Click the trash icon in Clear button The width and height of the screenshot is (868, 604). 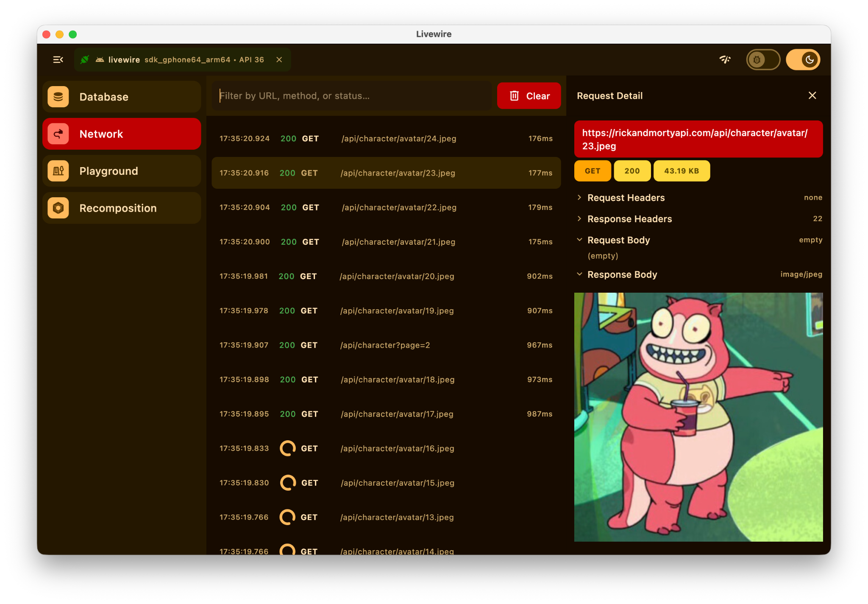tap(514, 96)
